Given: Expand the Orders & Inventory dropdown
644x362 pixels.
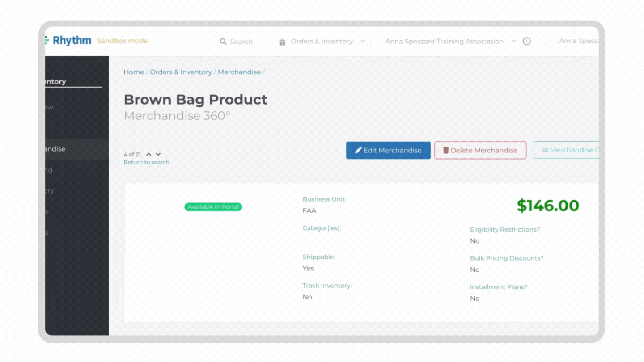Looking at the screenshot, I should pos(363,41).
